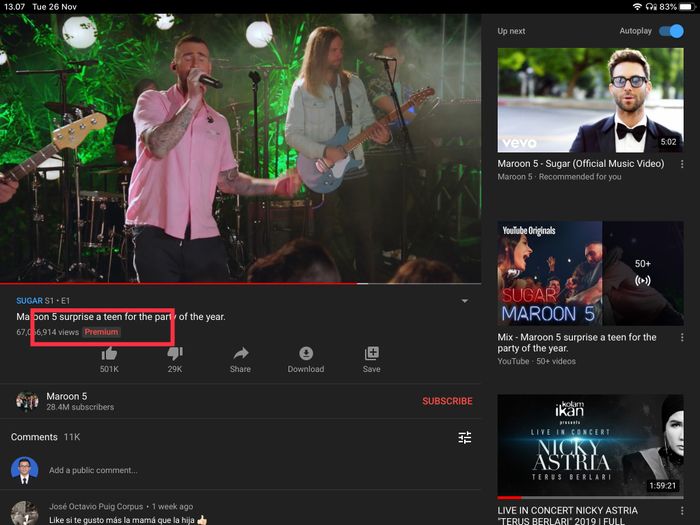Tap the 29K dislikes count
The width and height of the screenshot is (700, 525).
pyautogui.click(x=175, y=369)
